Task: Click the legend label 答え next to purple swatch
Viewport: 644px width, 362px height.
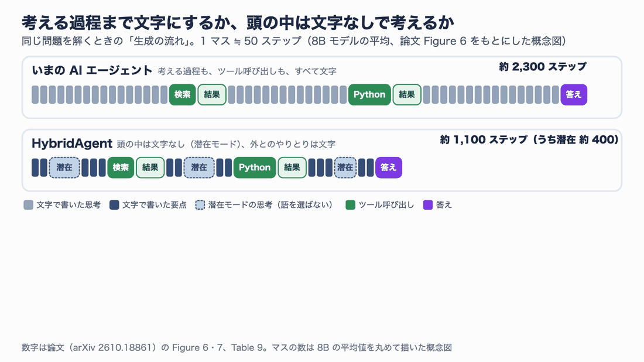Action: tap(444, 205)
